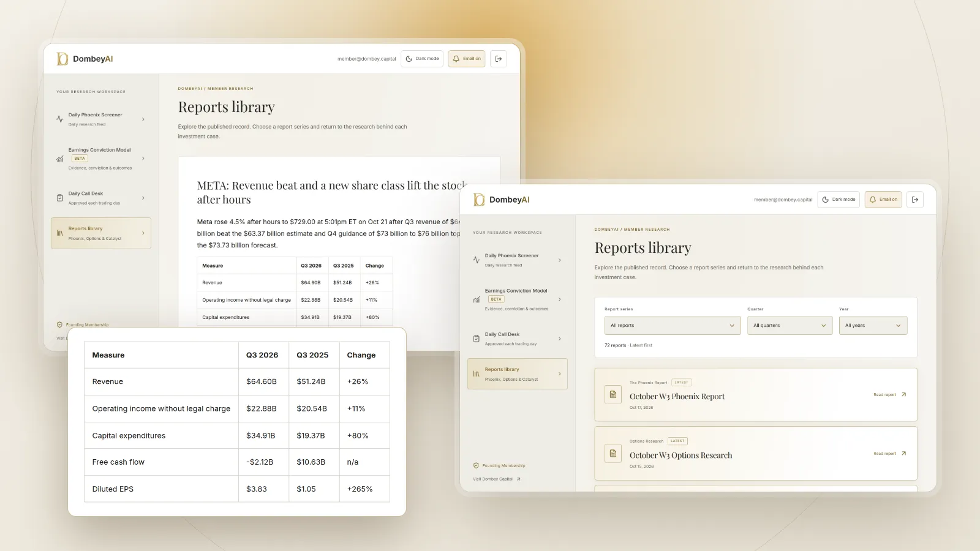
Task: Click Reports library books icon, left window
Action: [x=60, y=233]
